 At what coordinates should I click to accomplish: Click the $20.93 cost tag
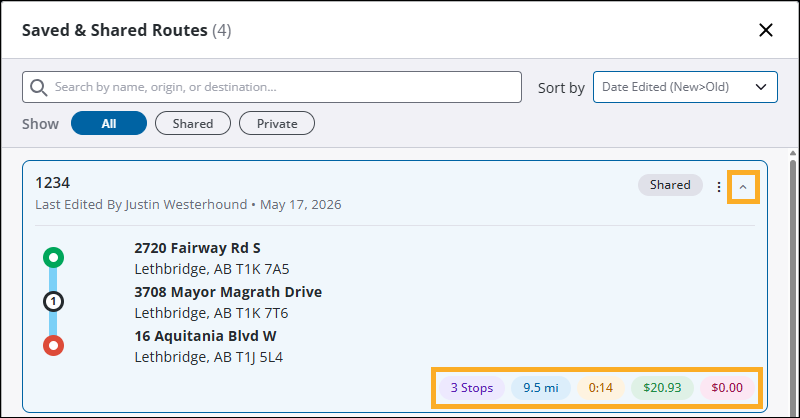[x=662, y=388]
